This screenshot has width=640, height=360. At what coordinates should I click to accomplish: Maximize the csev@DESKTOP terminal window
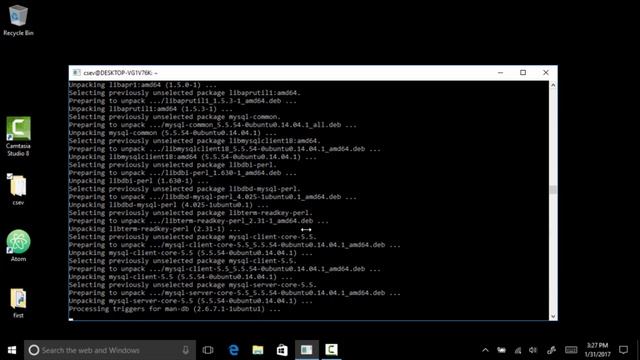coord(523,73)
